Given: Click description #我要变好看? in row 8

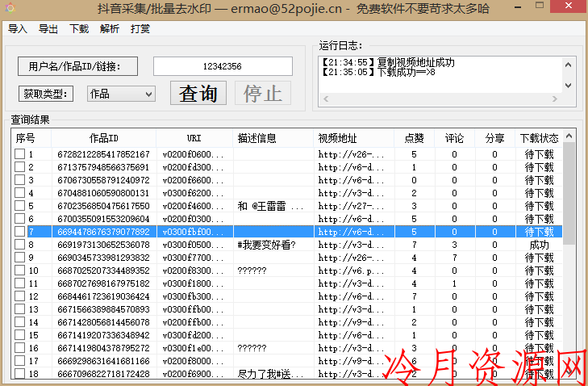Looking at the screenshot, I should tap(267, 245).
